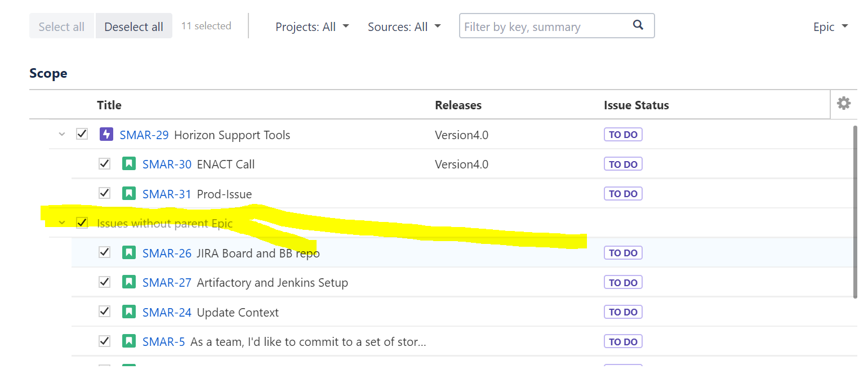Click the story icon next to SMAR-26
The width and height of the screenshot is (868, 378).
click(x=129, y=252)
